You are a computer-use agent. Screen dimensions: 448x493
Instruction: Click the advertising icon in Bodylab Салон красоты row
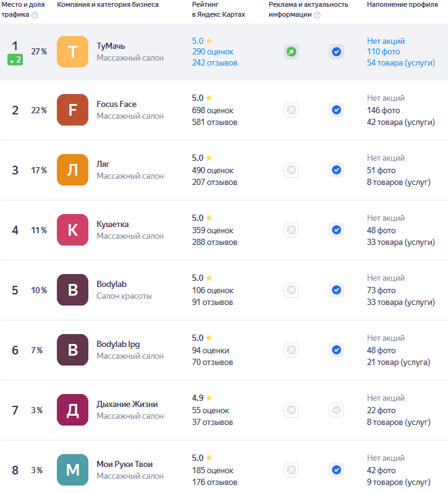pyautogui.click(x=291, y=290)
